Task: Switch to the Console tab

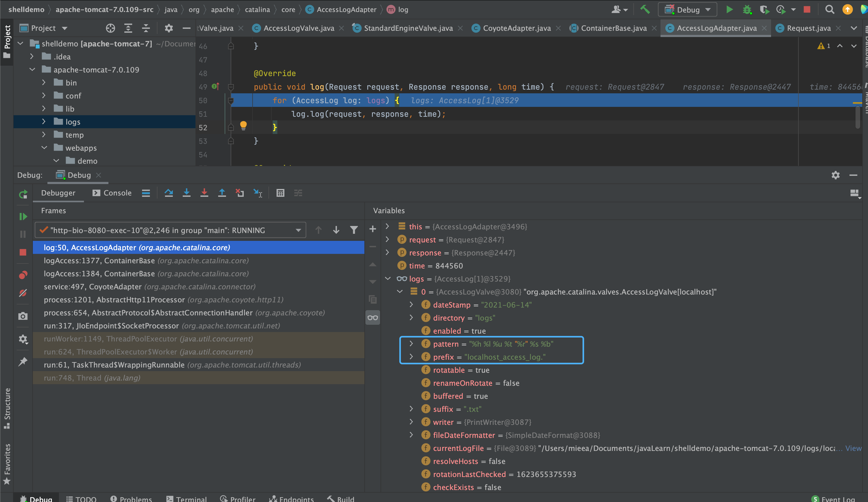Action: [x=112, y=193]
